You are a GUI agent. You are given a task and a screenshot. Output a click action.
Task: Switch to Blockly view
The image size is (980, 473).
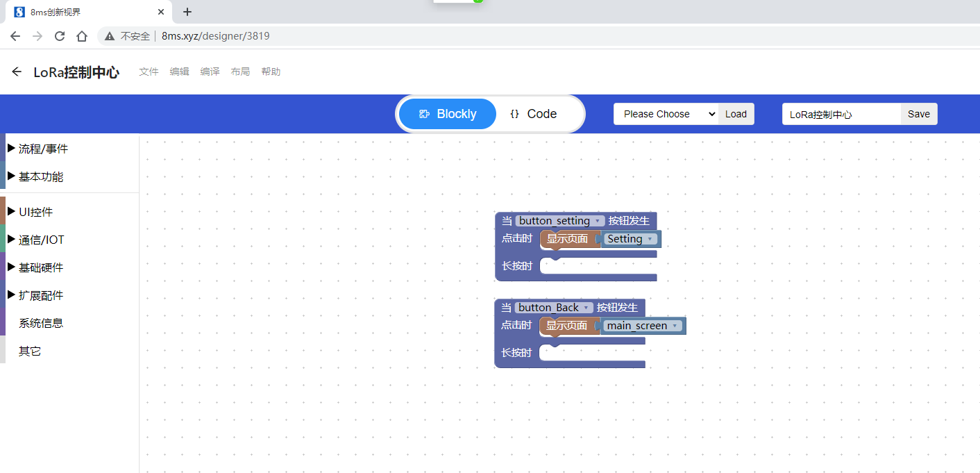(x=448, y=114)
